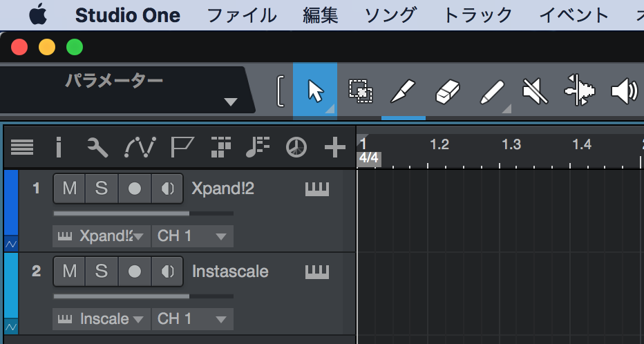Select the Eraser tool
The image size is (644, 344).
coord(447,91)
